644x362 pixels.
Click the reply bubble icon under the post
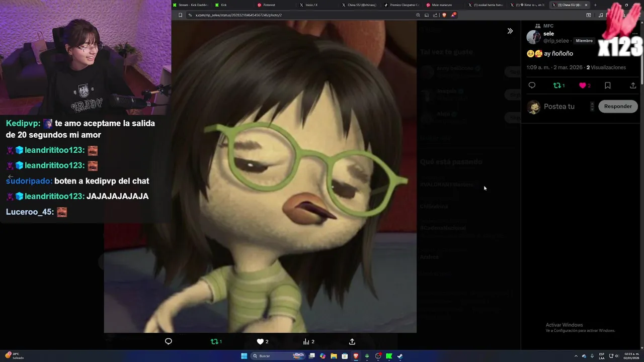(x=532, y=85)
